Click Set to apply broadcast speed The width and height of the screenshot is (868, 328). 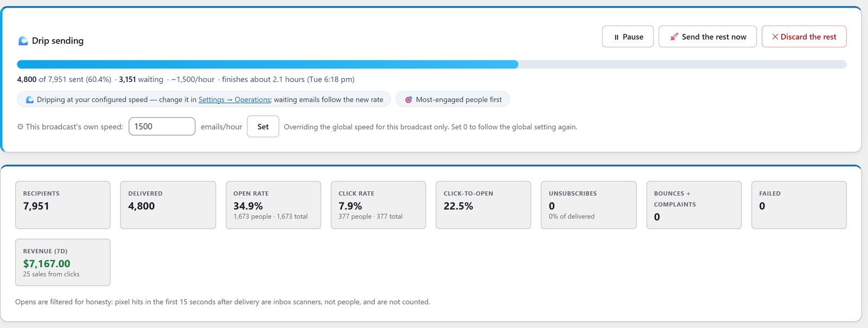pos(263,127)
